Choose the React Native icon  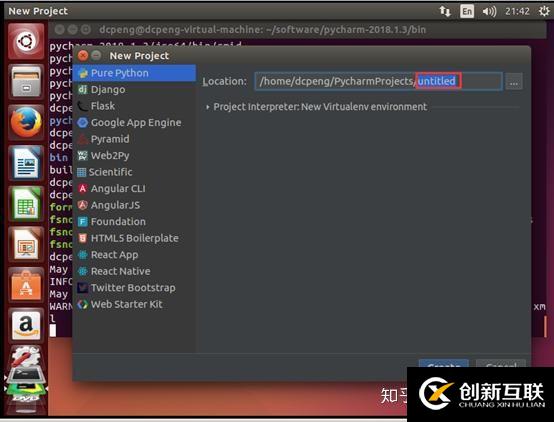[x=82, y=271]
